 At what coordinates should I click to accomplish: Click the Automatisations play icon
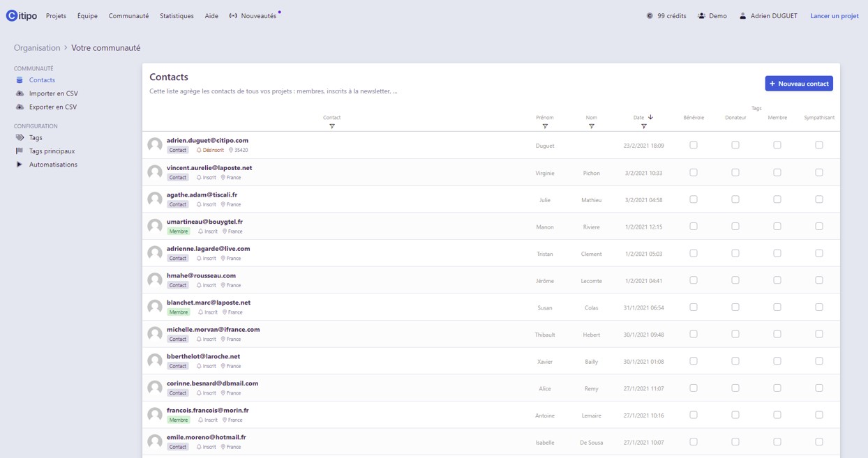20,165
